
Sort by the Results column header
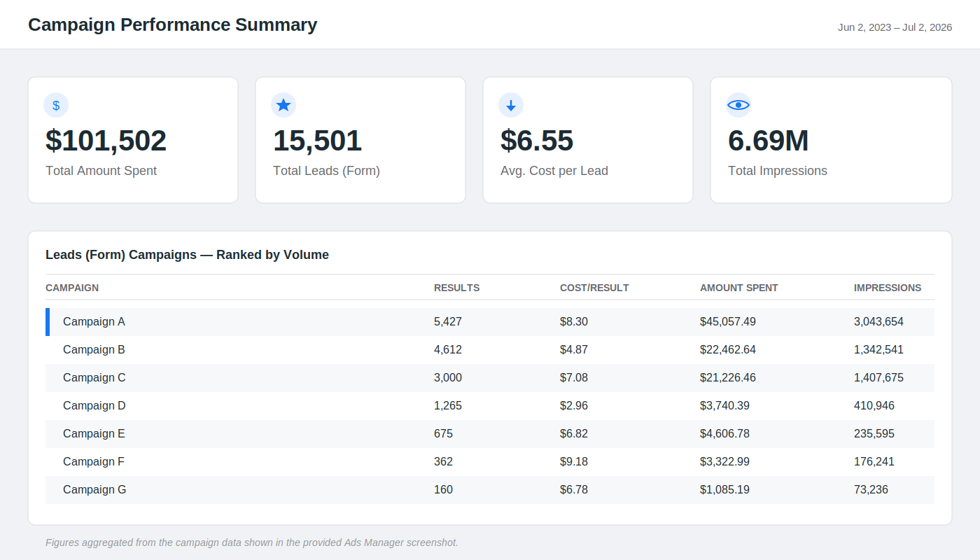tap(456, 288)
